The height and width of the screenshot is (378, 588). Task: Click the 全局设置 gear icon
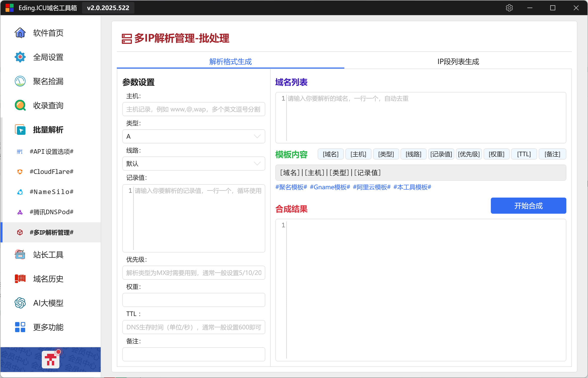coord(20,57)
